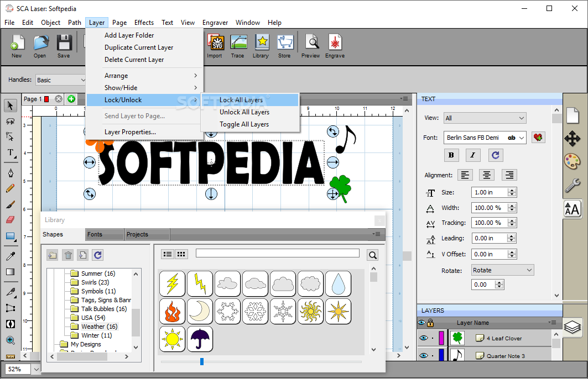Set text alignment to left

pyautogui.click(x=465, y=175)
